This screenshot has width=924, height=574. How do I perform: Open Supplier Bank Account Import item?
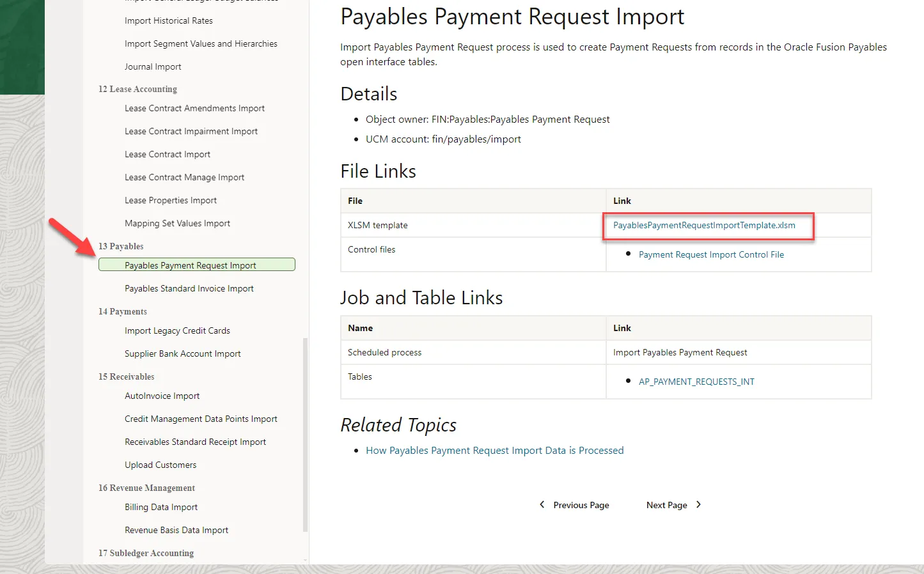point(183,354)
